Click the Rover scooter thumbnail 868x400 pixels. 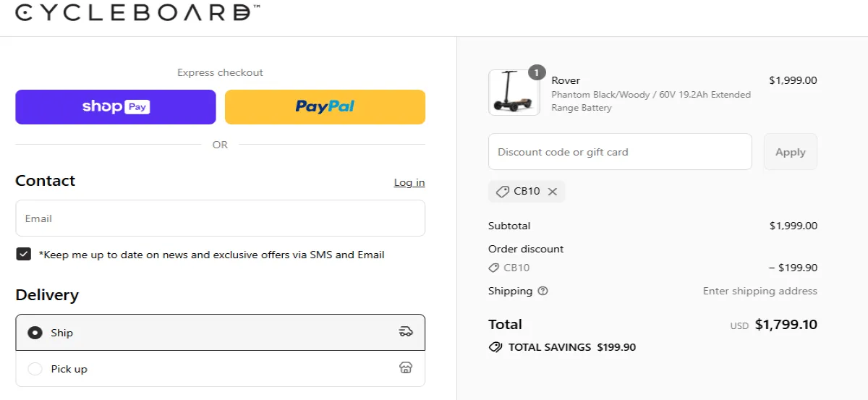[x=514, y=93]
